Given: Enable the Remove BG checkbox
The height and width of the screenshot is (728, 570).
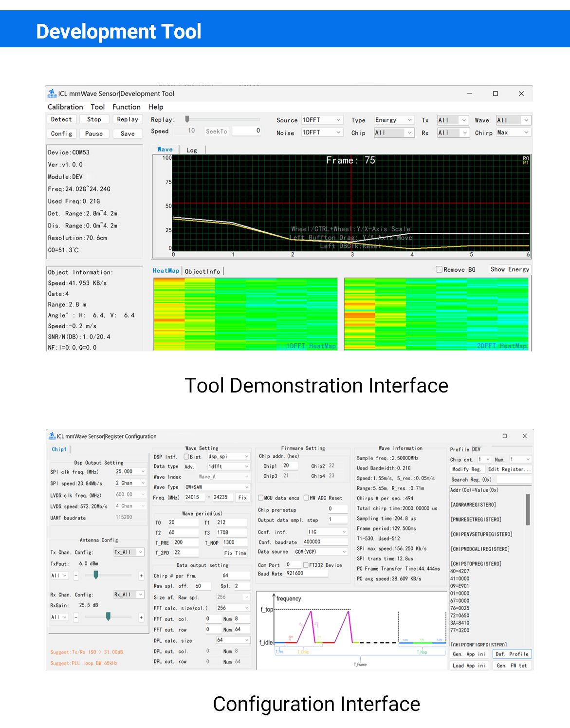Looking at the screenshot, I should coord(439,269).
